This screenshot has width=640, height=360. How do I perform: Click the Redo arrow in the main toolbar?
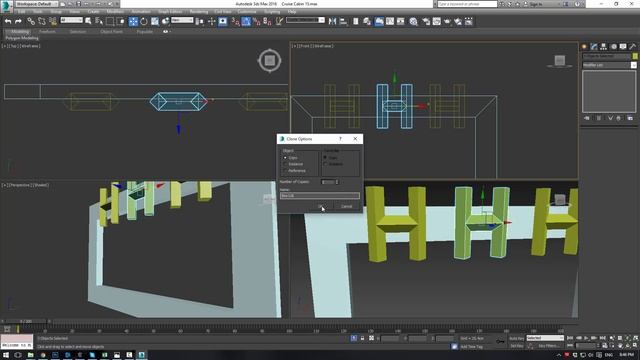(x=18, y=21)
